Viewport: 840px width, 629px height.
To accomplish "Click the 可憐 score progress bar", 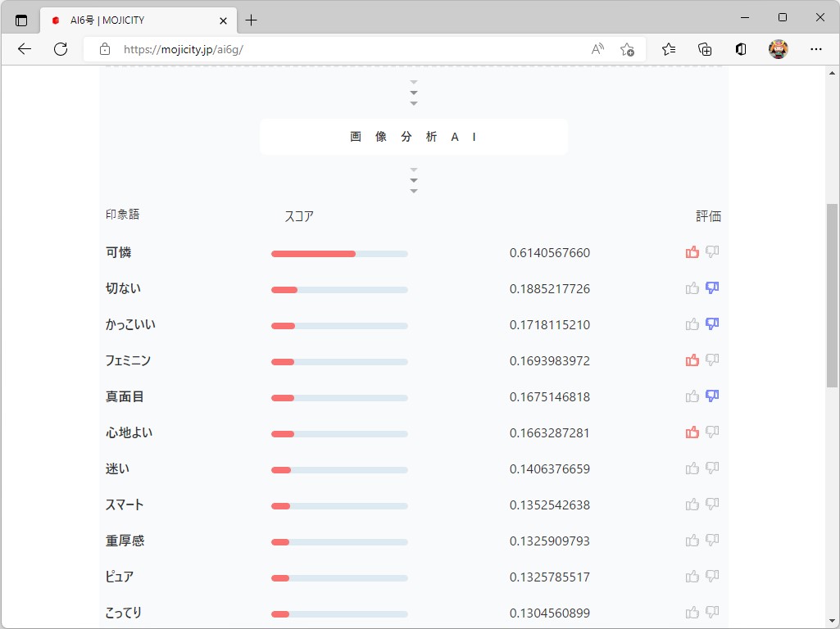I will coord(338,253).
